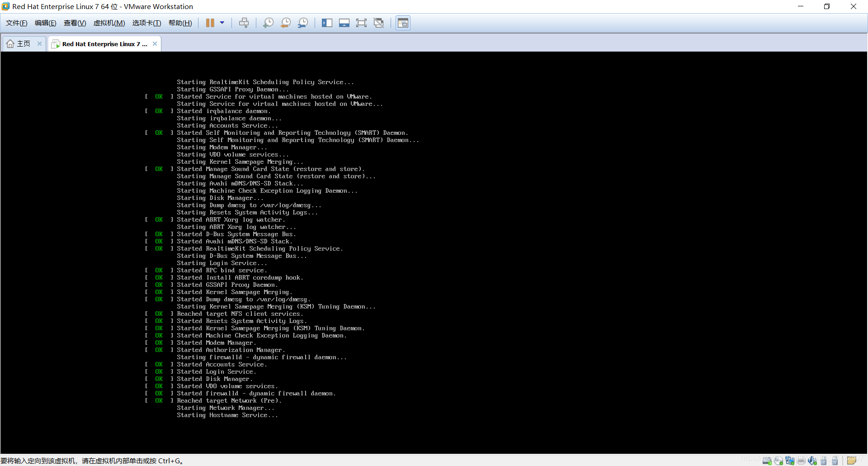This screenshot has height=466, width=868.
Task: Open the 帮助(H) menu
Action: click(180, 23)
